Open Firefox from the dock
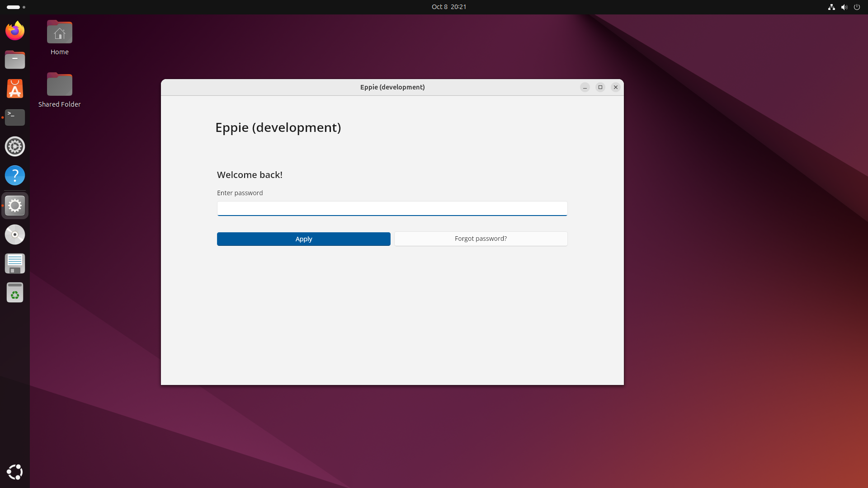868x488 pixels. 15,31
